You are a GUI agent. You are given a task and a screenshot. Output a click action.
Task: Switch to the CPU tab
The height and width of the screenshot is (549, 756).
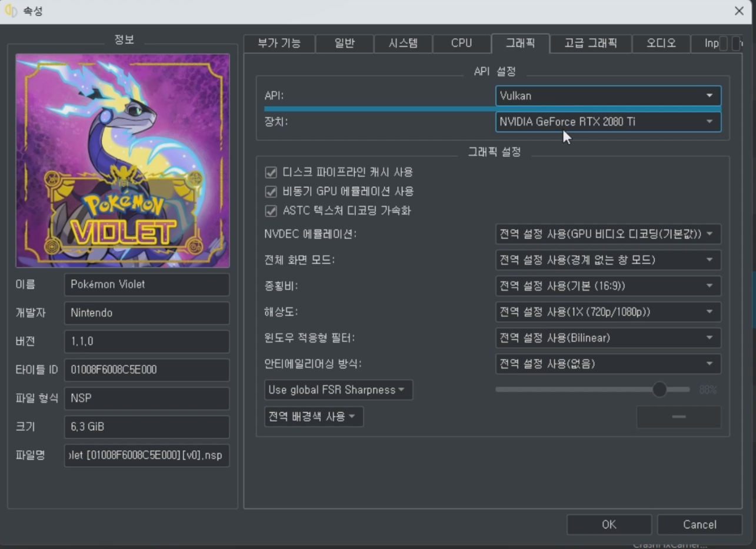pyautogui.click(x=461, y=43)
